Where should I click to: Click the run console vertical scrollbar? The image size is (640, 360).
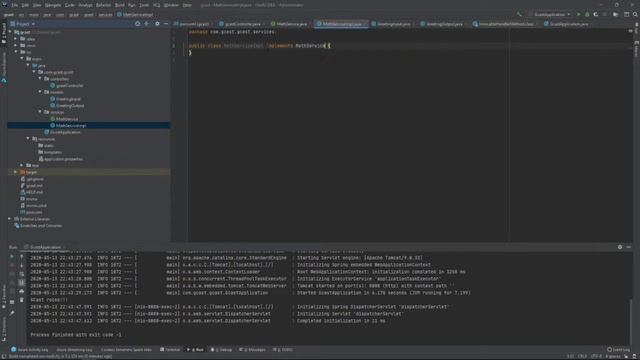(x=631, y=321)
